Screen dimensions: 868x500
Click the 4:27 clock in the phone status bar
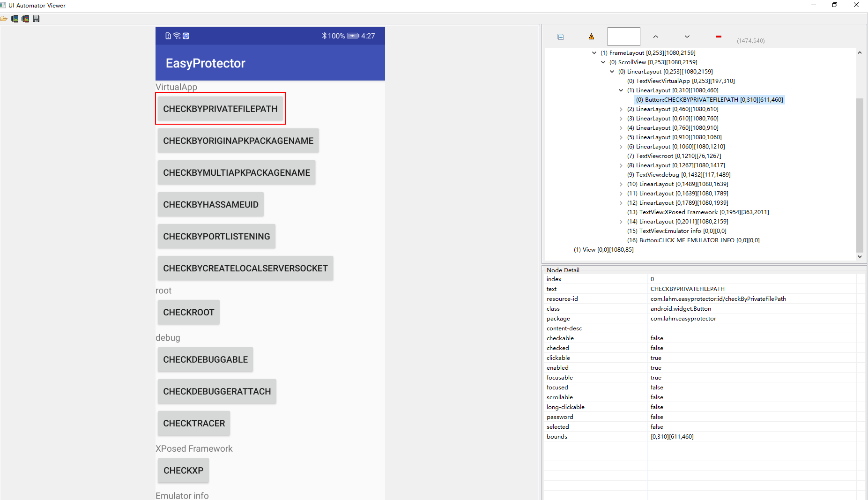[x=368, y=36]
